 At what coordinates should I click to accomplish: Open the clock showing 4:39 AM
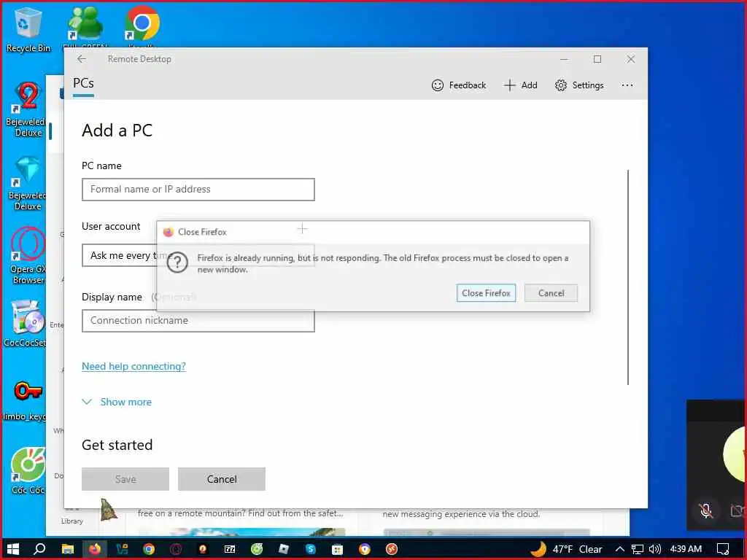point(686,549)
